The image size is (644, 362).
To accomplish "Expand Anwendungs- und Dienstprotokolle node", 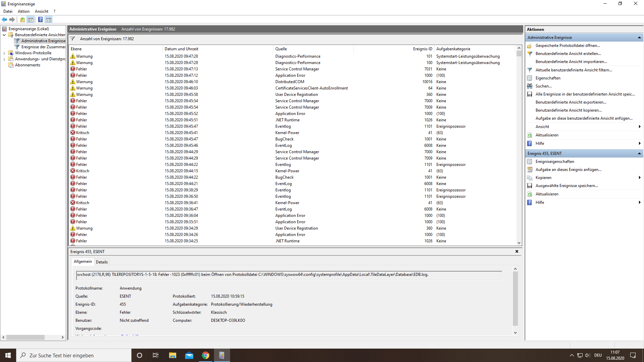I will click(x=4, y=59).
